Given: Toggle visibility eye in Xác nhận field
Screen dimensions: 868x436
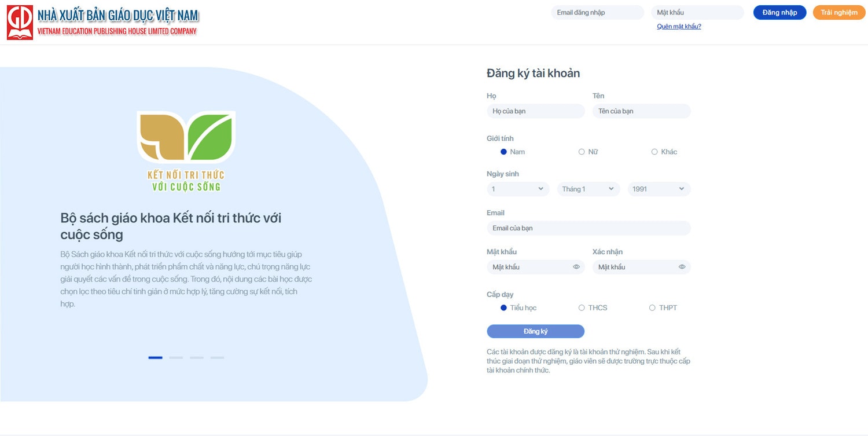Looking at the screenshot, I should point(682,267).
